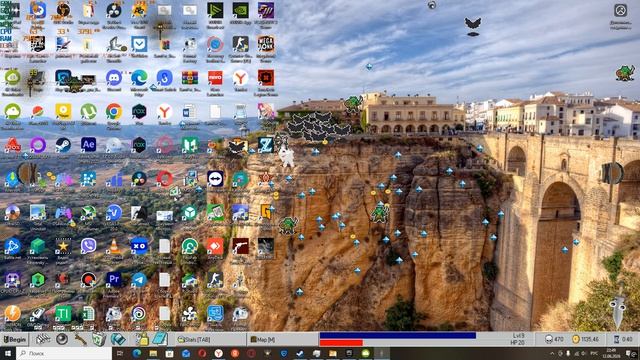Launch the green uTorrent shortcut
This screenshot has width=640, height=360.
88,111
